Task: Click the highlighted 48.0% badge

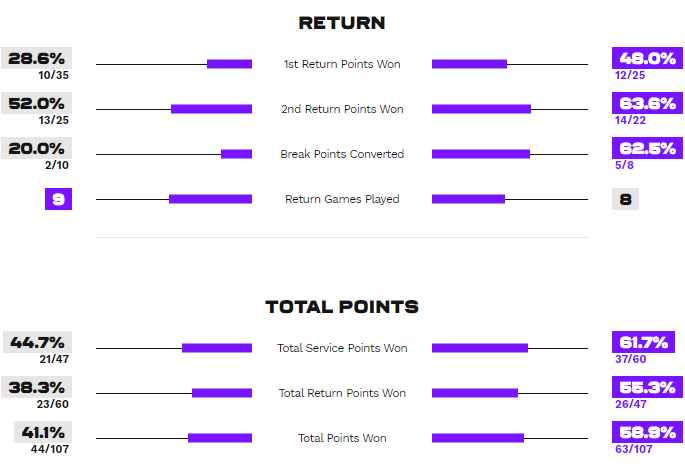Action: click(647, 58)
